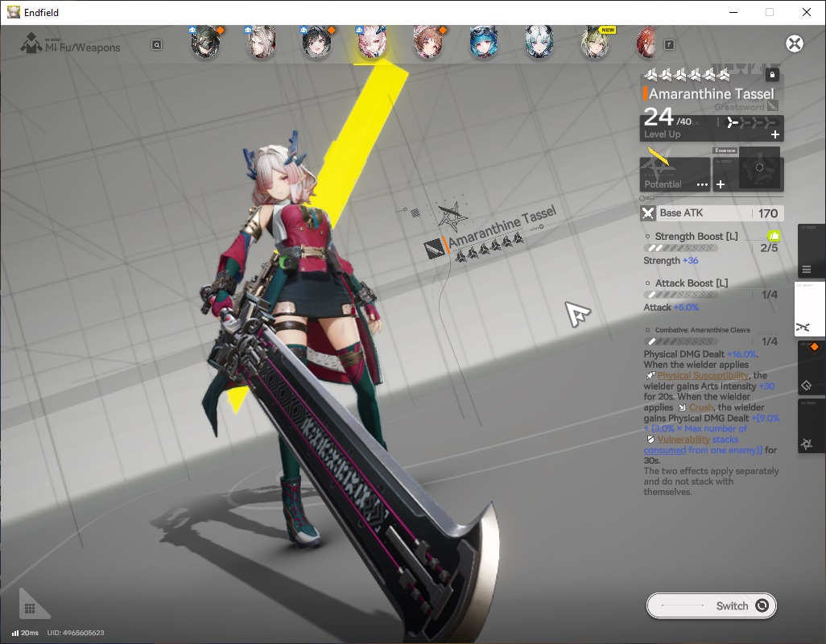The image size is (826, 644).
Task: Click the E next-operator key icon
Action: 669,45
